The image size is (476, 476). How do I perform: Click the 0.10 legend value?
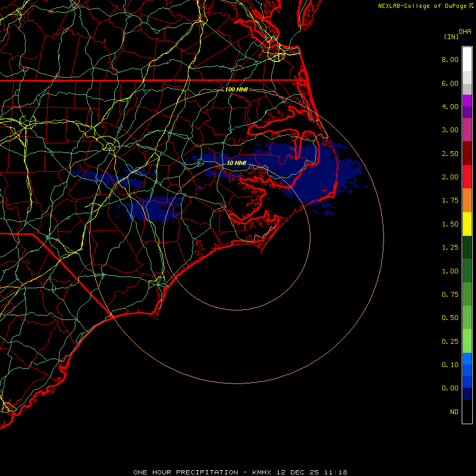(450, 365)
